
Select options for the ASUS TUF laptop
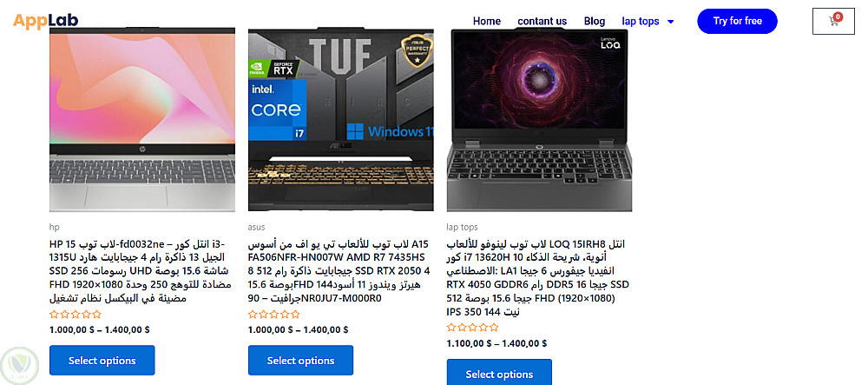pos(300,360)
